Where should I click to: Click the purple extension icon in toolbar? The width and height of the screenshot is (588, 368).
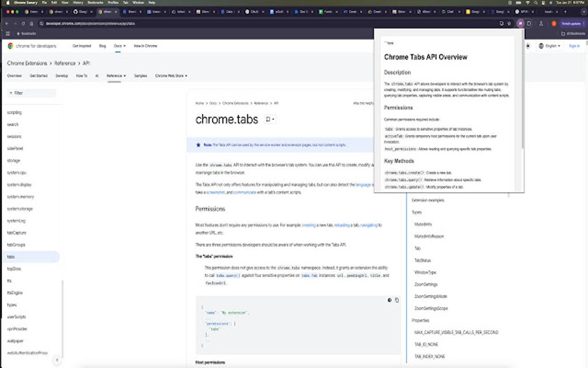coord(520,24)
